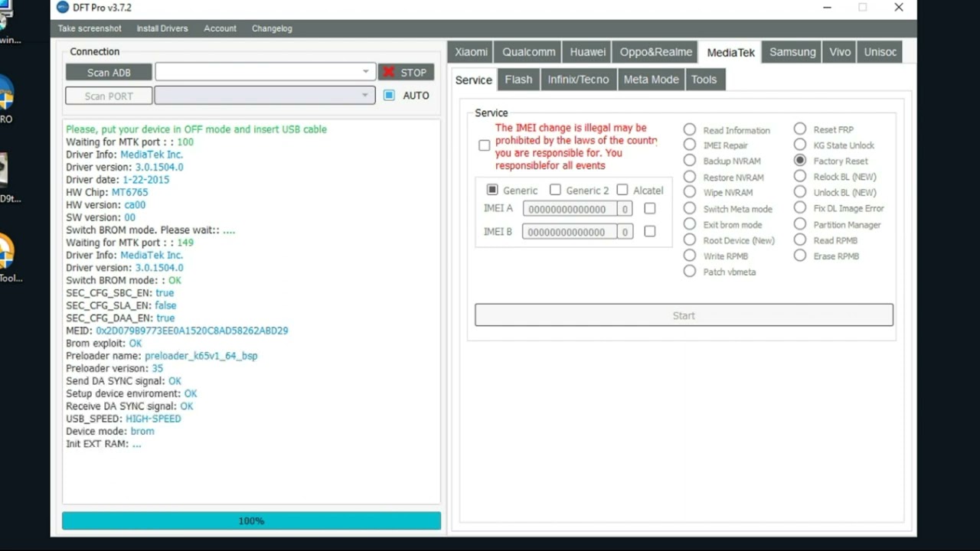
Task: Toggle the AUTO checkbox
Action: [389, 96]
